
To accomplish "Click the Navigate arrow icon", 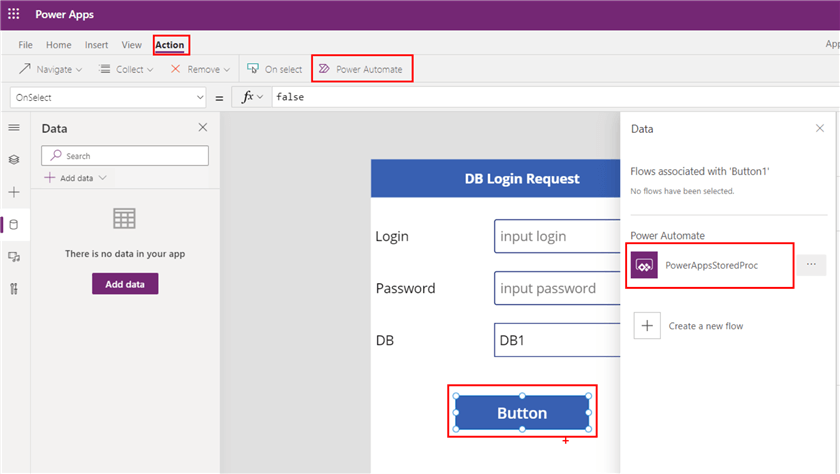I will pos(25,69).
